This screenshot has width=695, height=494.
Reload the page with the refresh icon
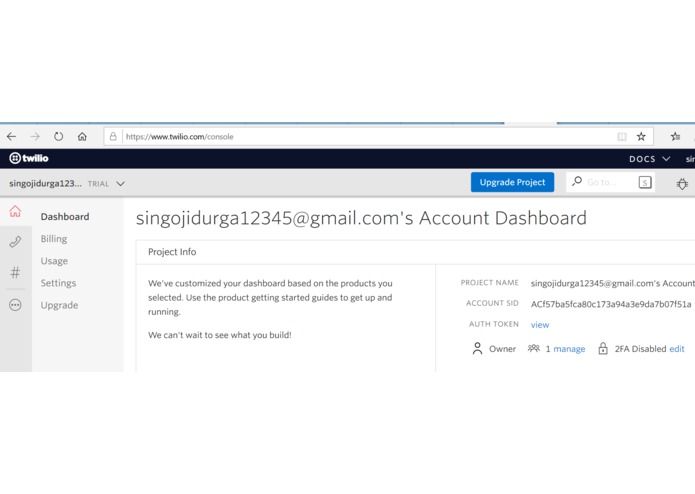(x=59, y=136)
